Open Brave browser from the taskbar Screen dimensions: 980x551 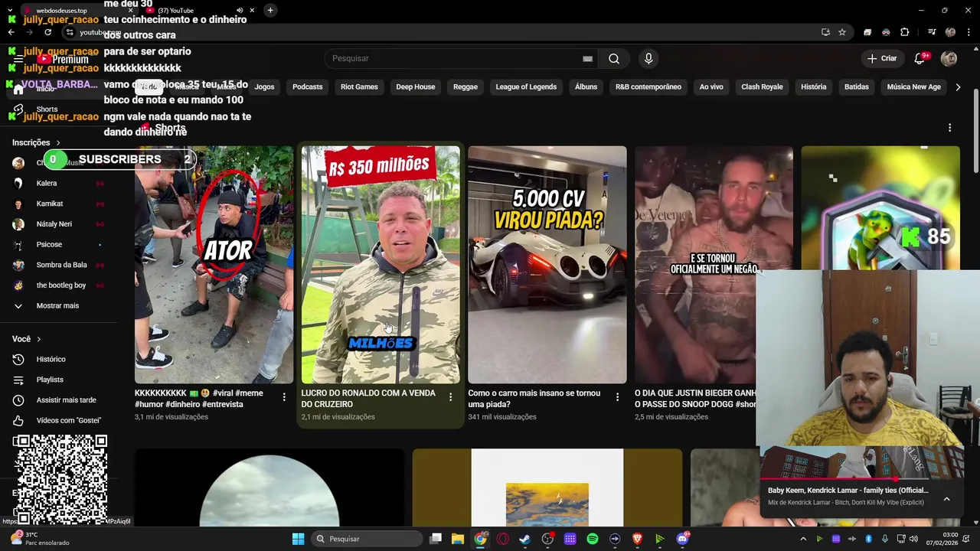coord(637,539)
